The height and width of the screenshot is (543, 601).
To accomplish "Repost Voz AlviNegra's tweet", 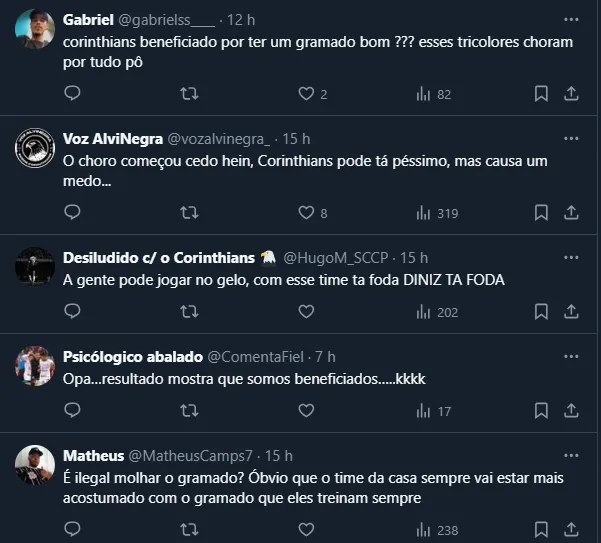I will tap(188, 213).
